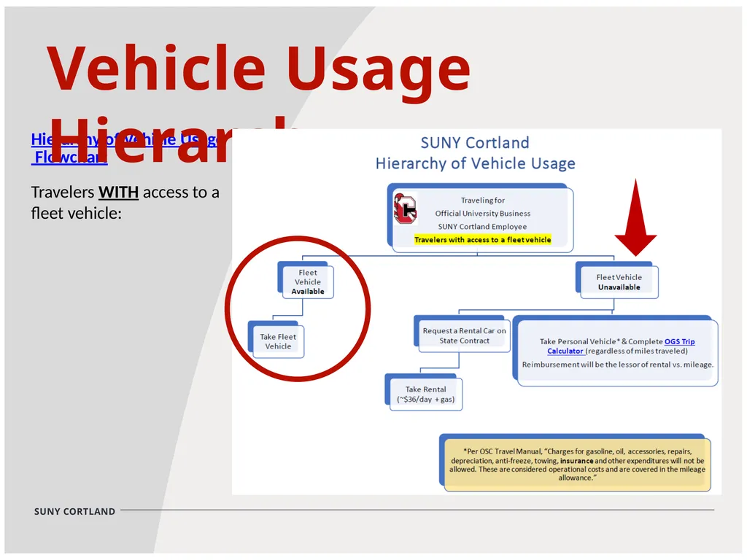Viewport: 747px width, 560px height.
Task: Open the Hierarchy of Vehicle Usage Flowchart link
Action: (125, 148)
